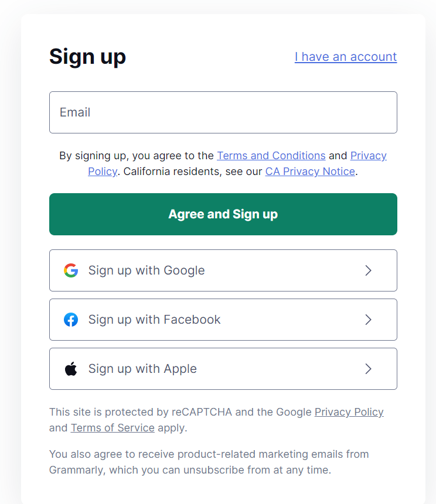Click the green Agree and Sign up button

[x=223, y=214]
